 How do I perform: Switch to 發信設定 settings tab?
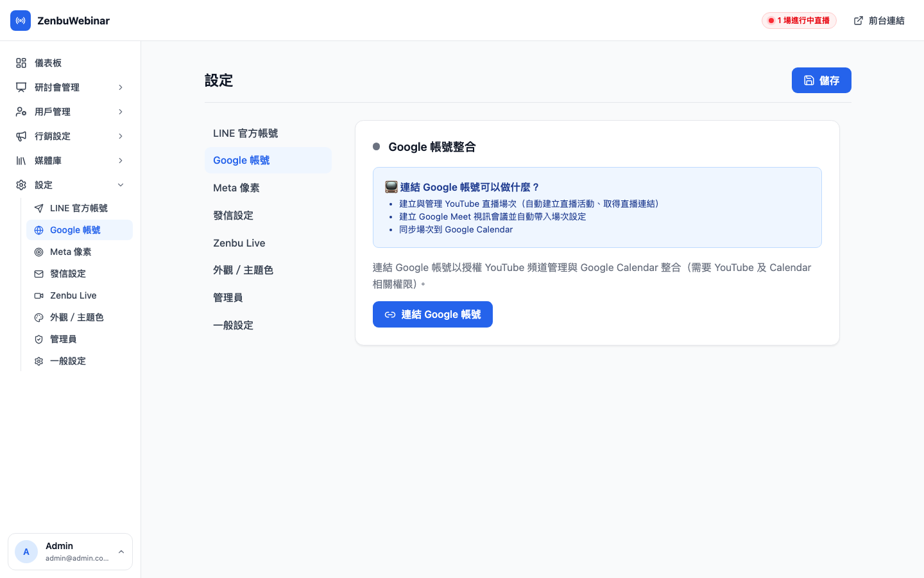[x=268, y=215]
